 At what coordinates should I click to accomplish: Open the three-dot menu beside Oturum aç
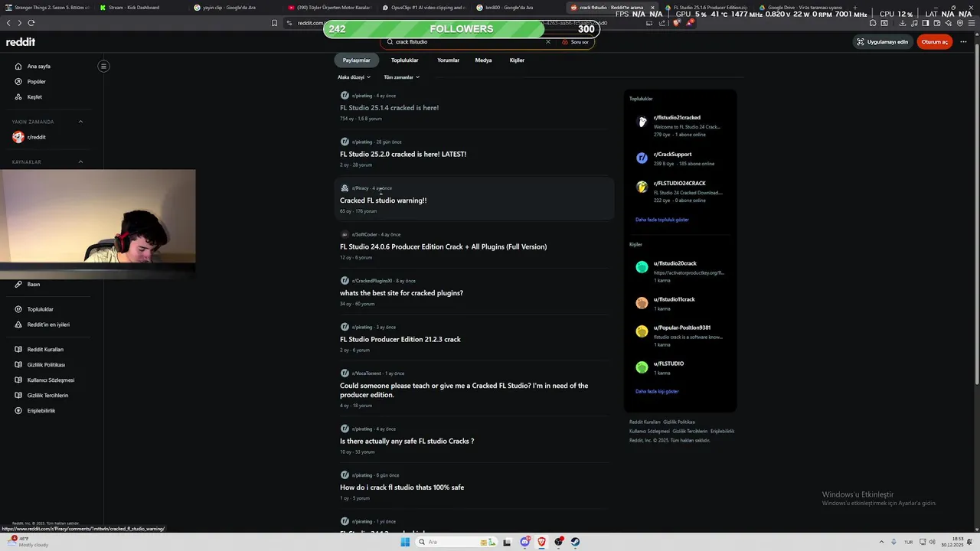point(963,42)
